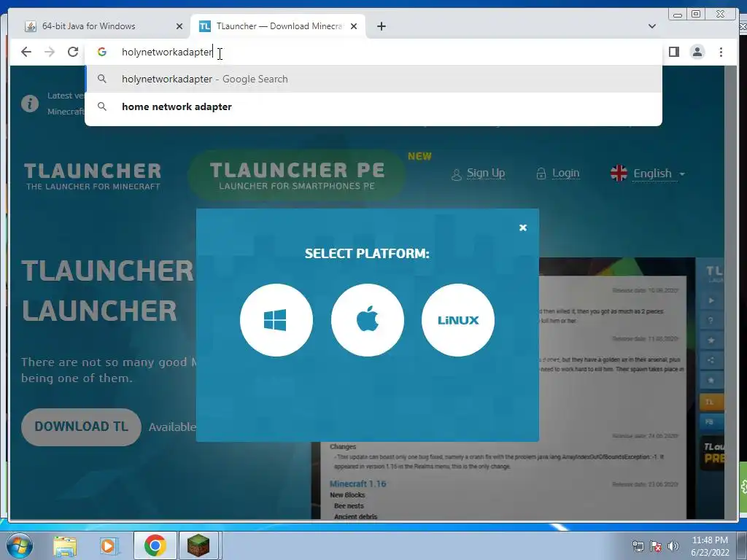The height and width of the screenshot is (560, 747).
Task: Expand the tab search chevron
Action: point(652,26)
